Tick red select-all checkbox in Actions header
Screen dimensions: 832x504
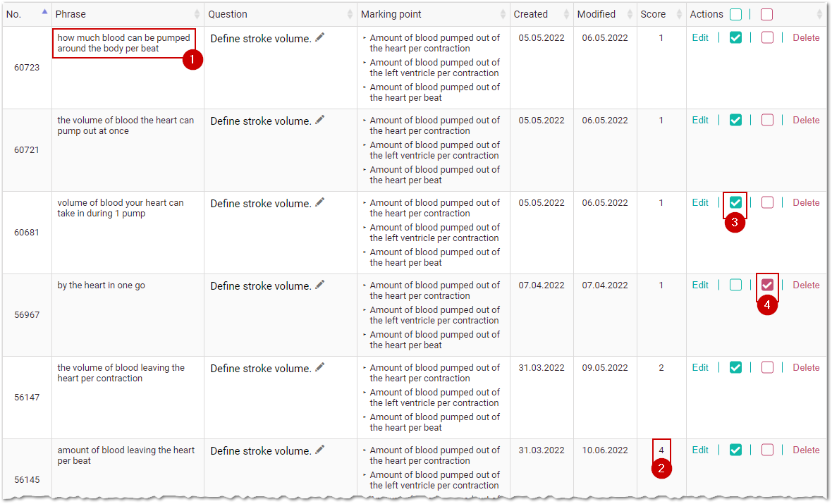tap(767, 14)
